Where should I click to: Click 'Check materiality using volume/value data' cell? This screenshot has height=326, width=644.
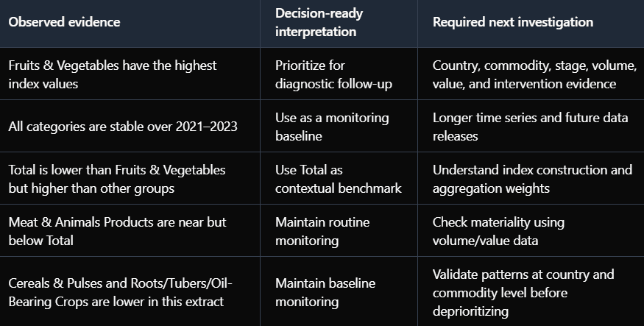(531, 230)
